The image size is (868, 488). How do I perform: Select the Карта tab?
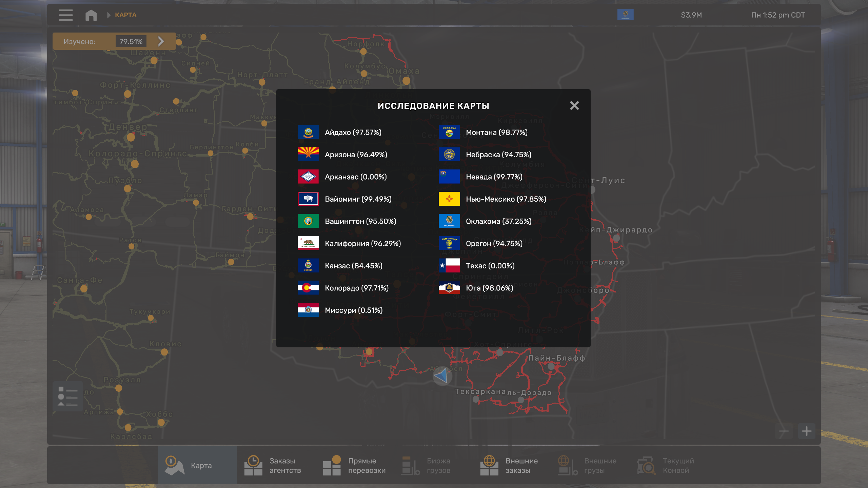(x=198, y=466)
